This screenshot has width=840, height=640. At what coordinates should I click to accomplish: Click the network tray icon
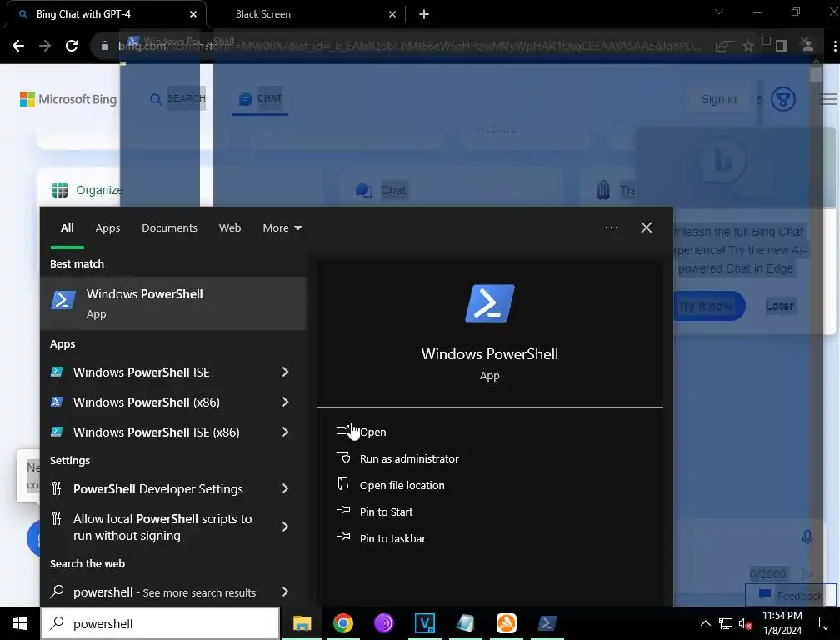pos(725,623)
